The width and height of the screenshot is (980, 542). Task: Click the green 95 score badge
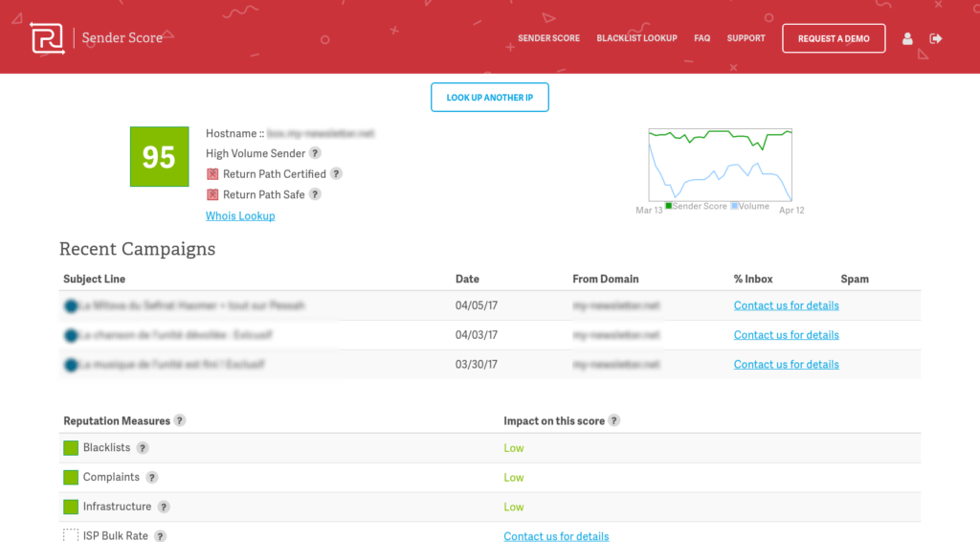[x=160, y=157]
